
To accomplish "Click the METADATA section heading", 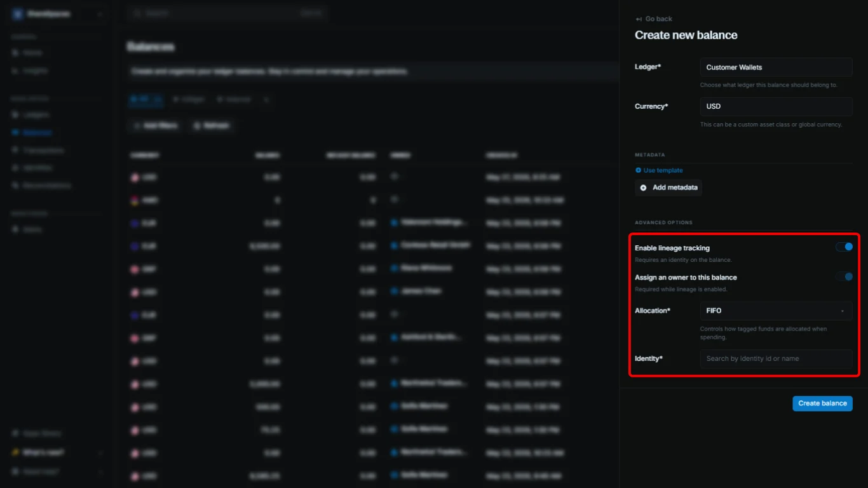I will [x=650, y=155].
